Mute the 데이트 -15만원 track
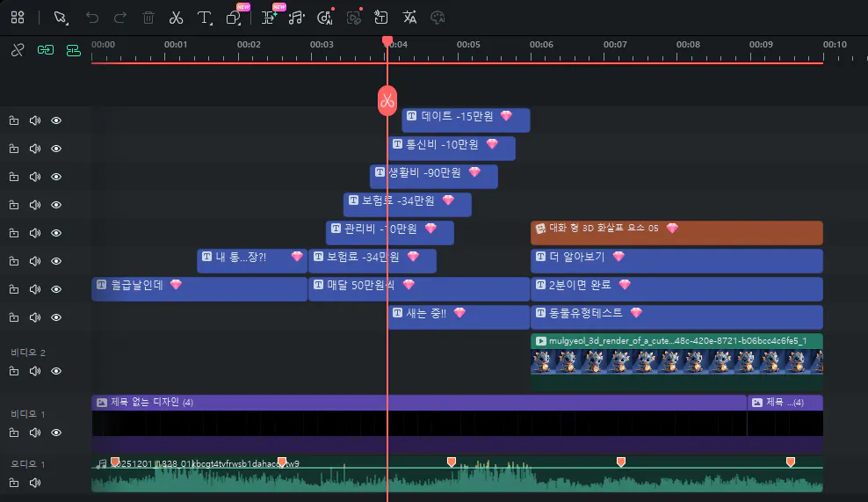868x502 pixels. pyautogui.click(x=35, y=120)
